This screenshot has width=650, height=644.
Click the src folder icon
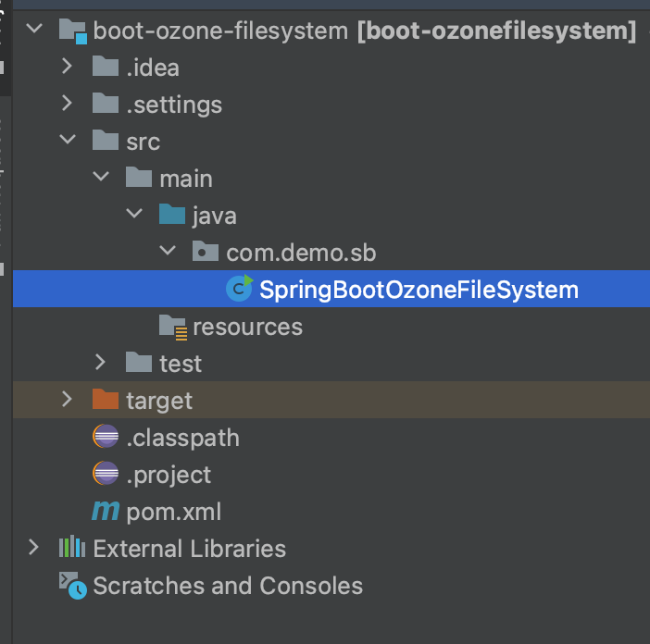pyautogui.click(x=106, y=140)
